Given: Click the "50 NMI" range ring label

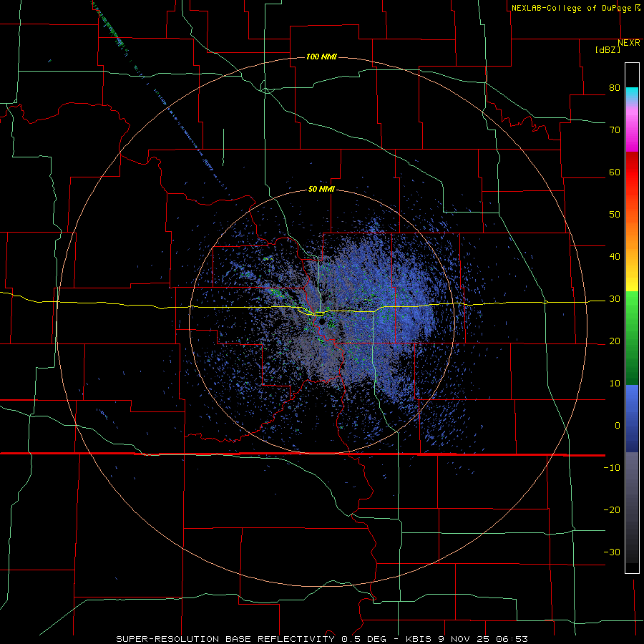Looking at the screenshot, I should click(321, 190).
